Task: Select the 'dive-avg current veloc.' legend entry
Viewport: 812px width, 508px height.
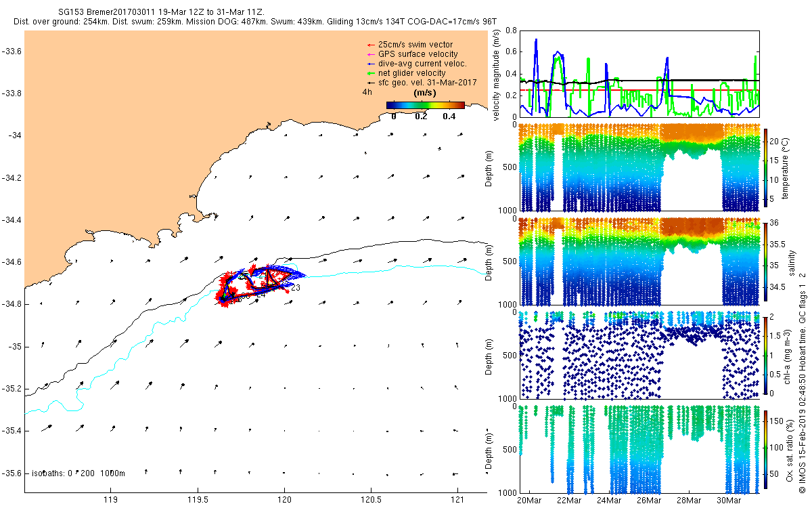Action: point(423,64)
